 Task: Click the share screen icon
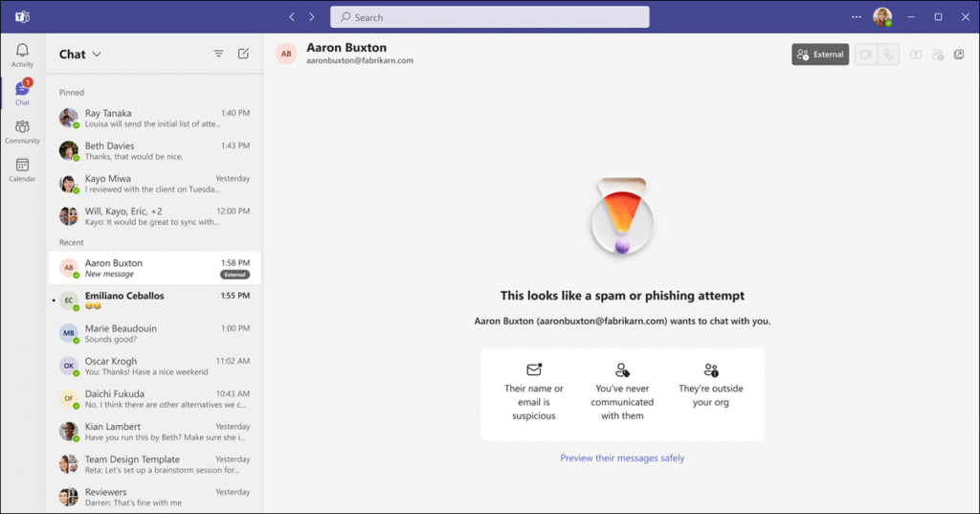(916, 55)
